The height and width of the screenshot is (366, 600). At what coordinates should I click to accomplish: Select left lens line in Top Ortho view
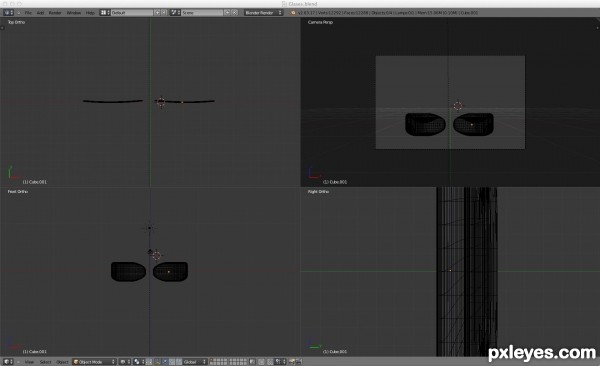coord(113,101)
